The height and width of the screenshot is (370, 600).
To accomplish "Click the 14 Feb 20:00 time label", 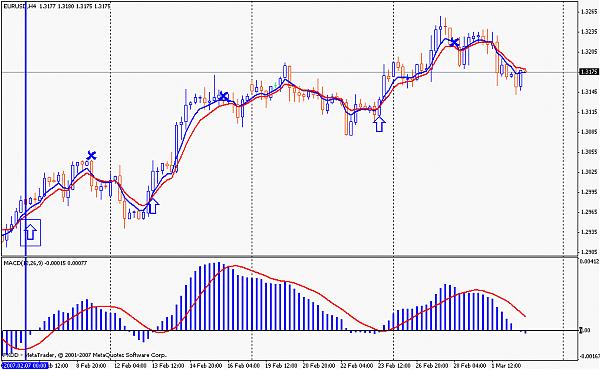I will tap(206, 366).
